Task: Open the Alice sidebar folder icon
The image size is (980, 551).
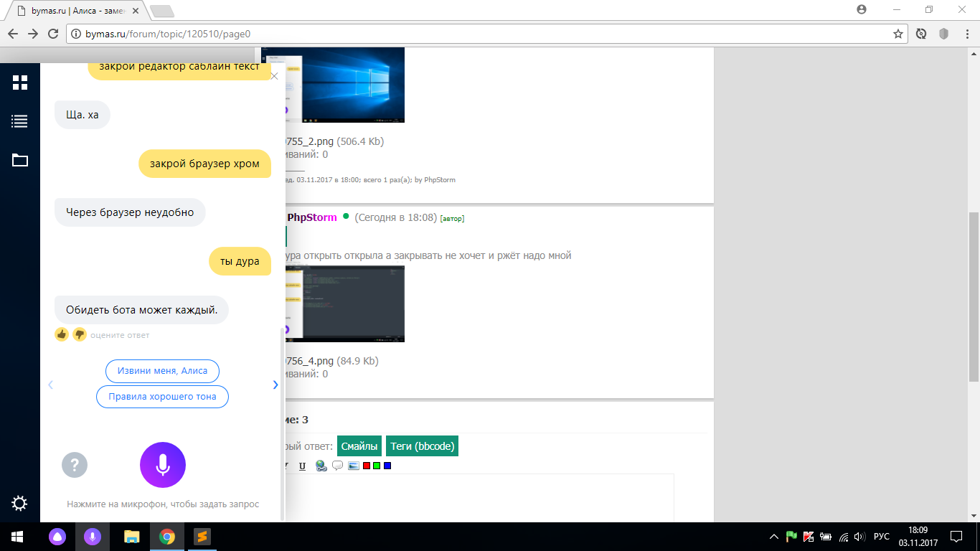Action: (x=20, y=160)
